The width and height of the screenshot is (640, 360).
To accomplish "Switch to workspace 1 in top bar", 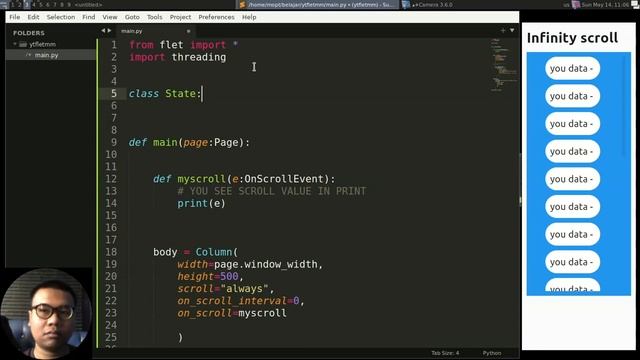I will 12,5.
